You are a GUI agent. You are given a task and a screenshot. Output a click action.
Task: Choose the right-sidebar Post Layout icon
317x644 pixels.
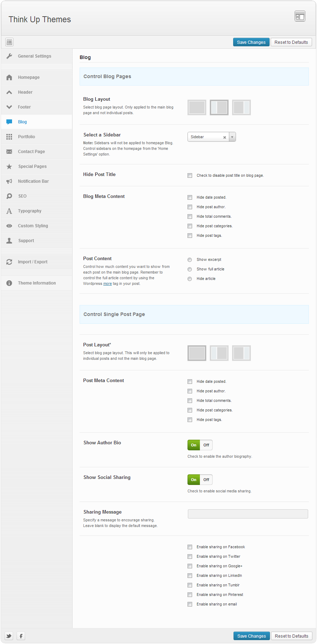pyautogui.click(x=241, y=353)
